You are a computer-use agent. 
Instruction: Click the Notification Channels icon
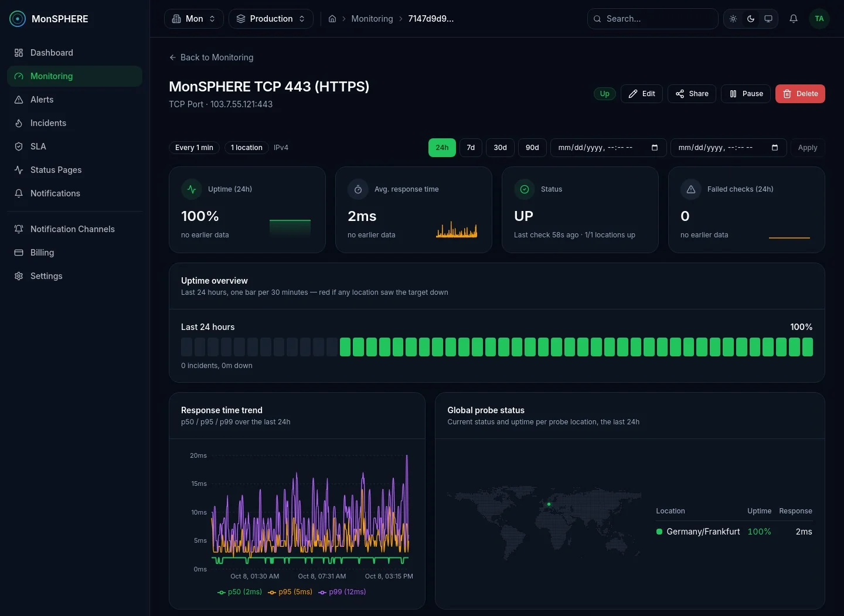click(x=19, y=229)
